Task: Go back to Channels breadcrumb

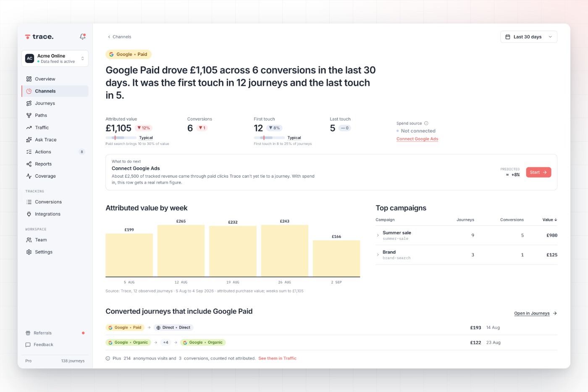Action: coord(119,37)
